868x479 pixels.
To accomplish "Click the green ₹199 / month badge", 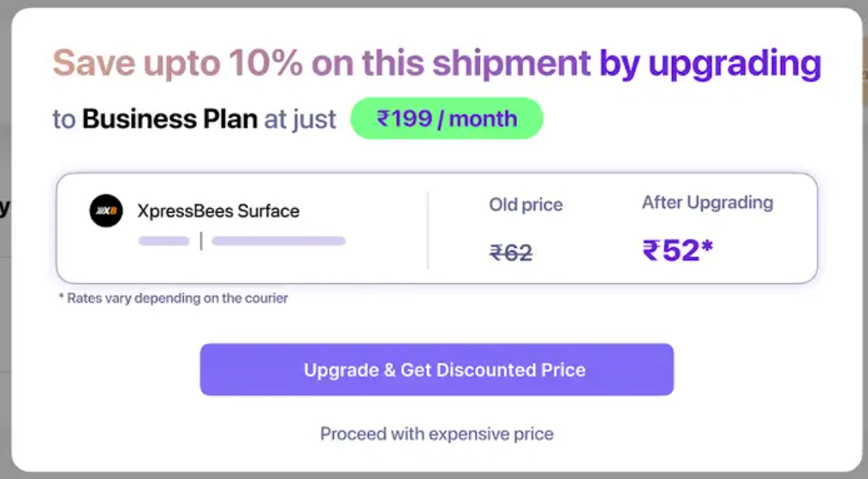I will coord(447,119).
